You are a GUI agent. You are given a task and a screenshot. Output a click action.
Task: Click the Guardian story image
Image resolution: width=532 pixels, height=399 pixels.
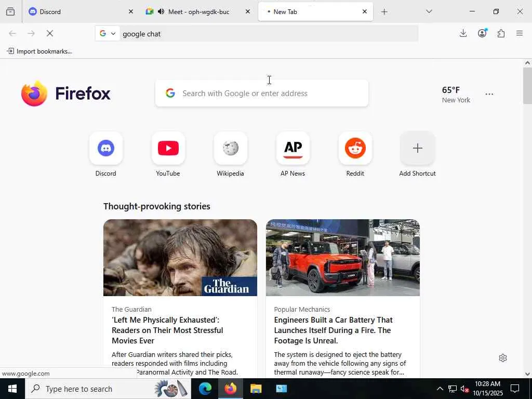pos(180,258)
